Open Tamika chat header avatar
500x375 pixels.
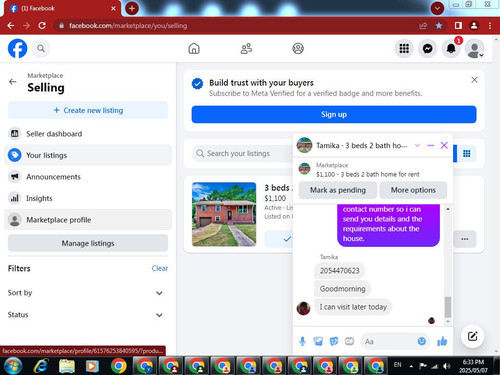coord(304,145)
